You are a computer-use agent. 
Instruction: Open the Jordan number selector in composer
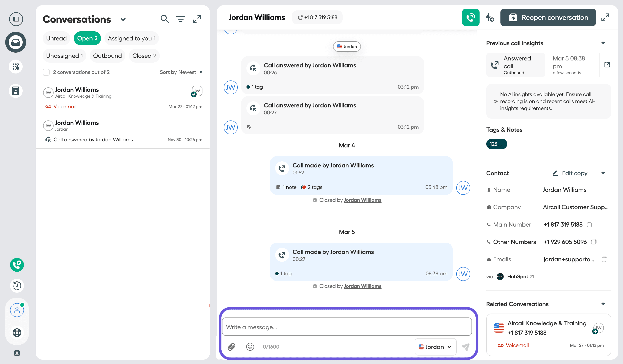[x=435, y=347]
